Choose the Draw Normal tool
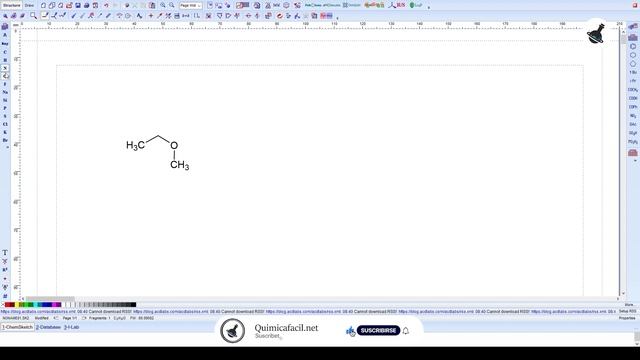Screen dimensions: 640x360 point(44,16)
